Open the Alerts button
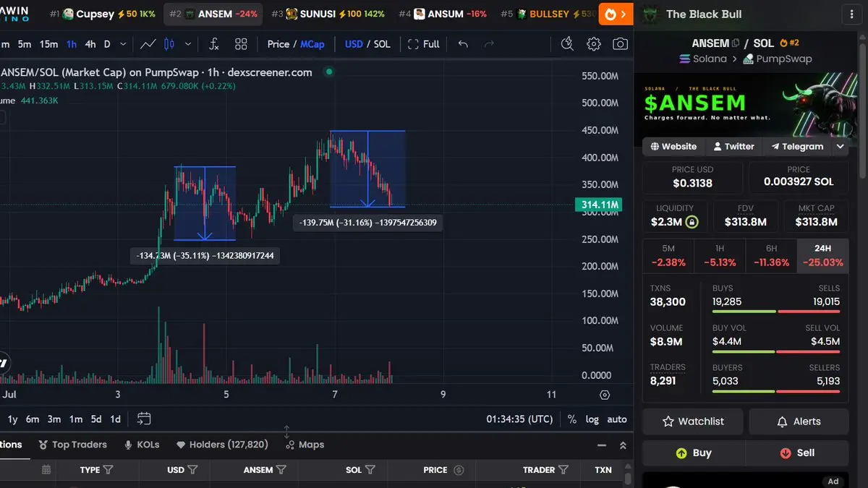 click(799, 421)
